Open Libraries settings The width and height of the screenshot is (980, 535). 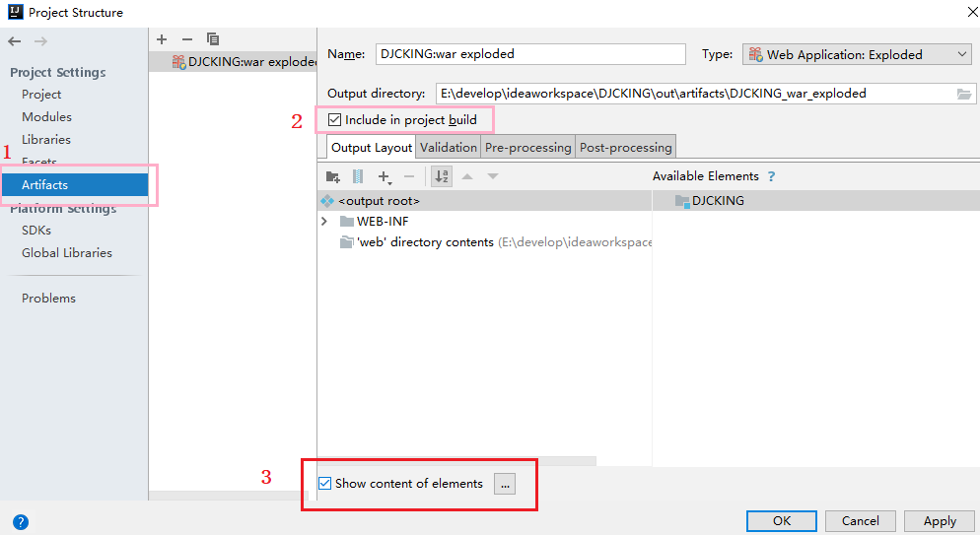[x=46, y=139]
